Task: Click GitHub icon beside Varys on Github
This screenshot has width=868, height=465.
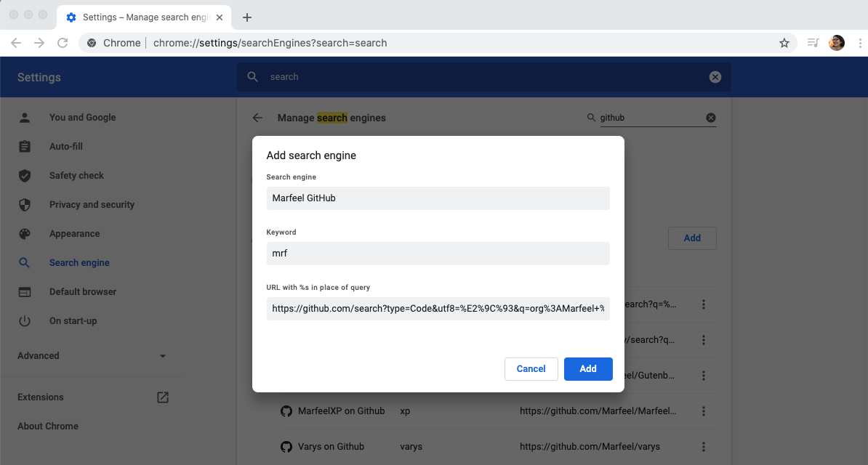Action: (286, 446)
